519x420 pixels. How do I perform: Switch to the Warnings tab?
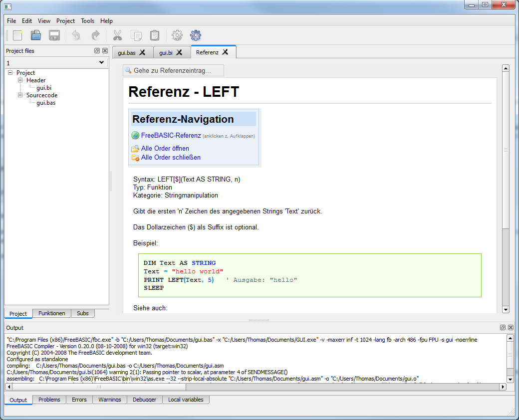pyautogui.click(x=110, y=400)
